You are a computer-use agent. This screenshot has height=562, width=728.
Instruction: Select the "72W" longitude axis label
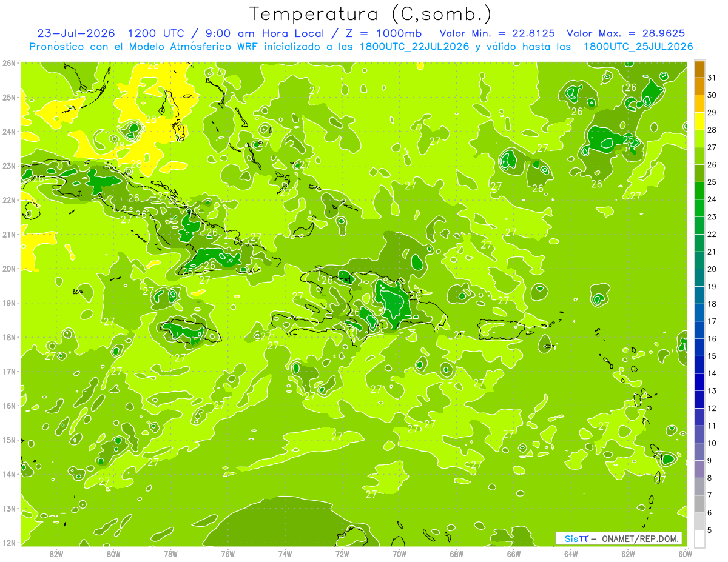(x=342, y=554)
